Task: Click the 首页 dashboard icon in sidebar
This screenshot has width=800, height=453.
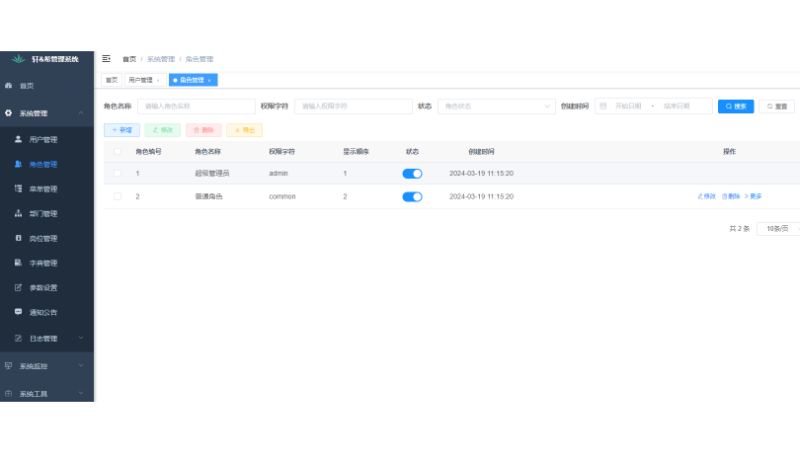Action: pyautogui.click(x=8, y=86)
